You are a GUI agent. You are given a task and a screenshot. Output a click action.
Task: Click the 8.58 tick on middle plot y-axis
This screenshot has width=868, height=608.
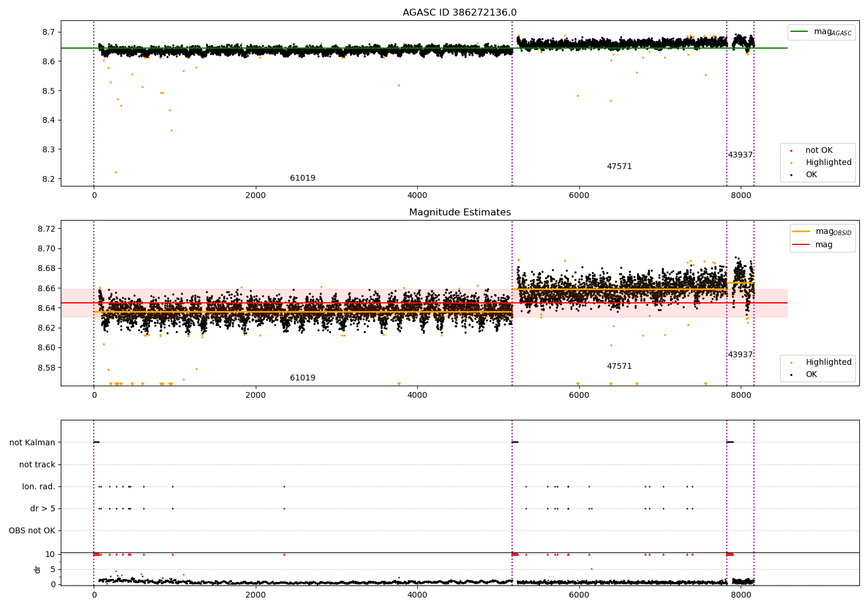tap(47, 368)
